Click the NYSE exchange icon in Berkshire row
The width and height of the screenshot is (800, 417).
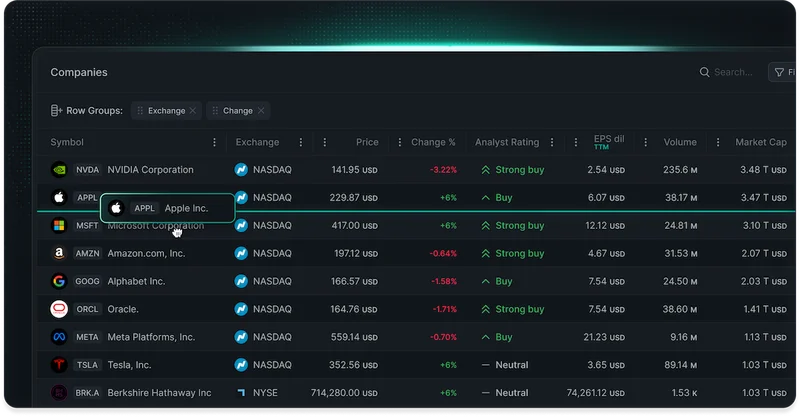241,393
